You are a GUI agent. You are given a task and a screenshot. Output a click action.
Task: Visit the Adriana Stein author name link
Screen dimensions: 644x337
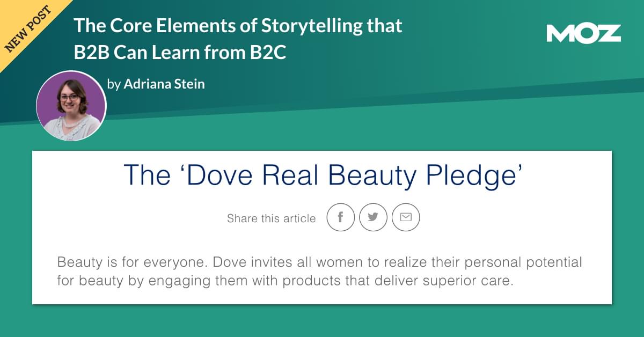point(164,84)
